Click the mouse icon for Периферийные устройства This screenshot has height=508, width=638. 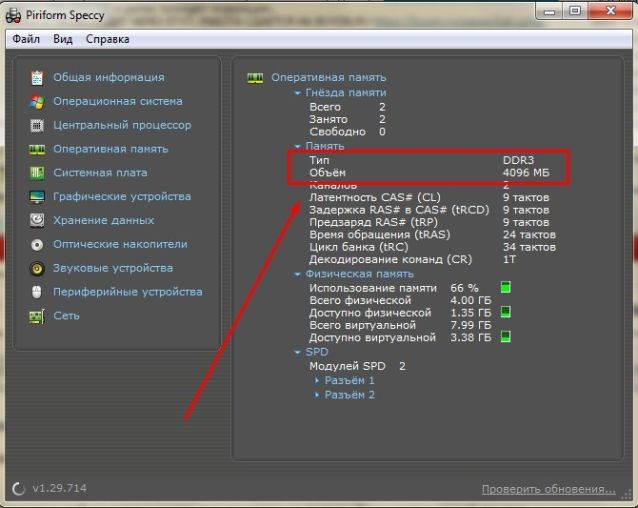coord(37,292)
